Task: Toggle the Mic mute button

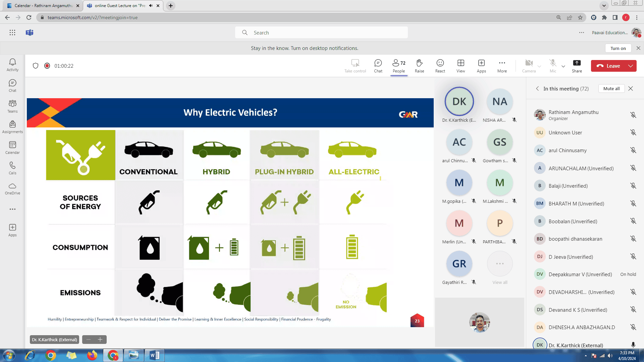Action: tap(553, 66)
